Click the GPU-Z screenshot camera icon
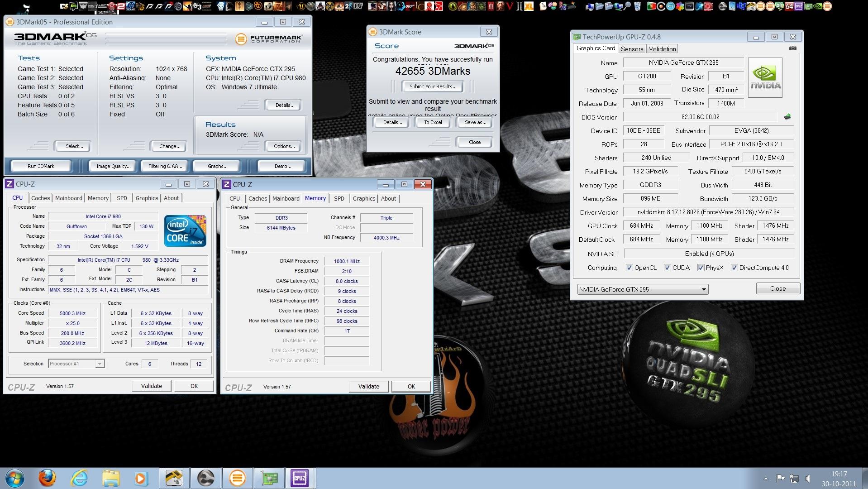Screen dimensions: 868x489 point(792,48)
